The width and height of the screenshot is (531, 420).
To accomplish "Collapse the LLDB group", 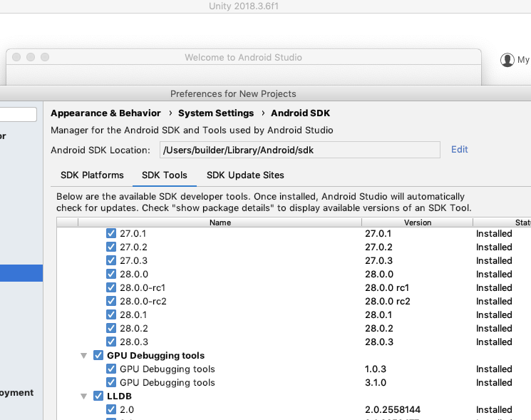I will (83, 396).
